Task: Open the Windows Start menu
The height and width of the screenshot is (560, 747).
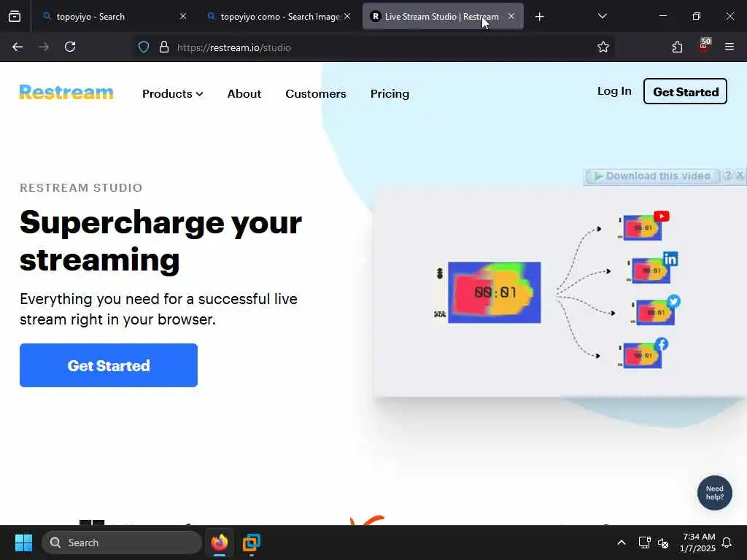Action: click(x=23, y=542)
